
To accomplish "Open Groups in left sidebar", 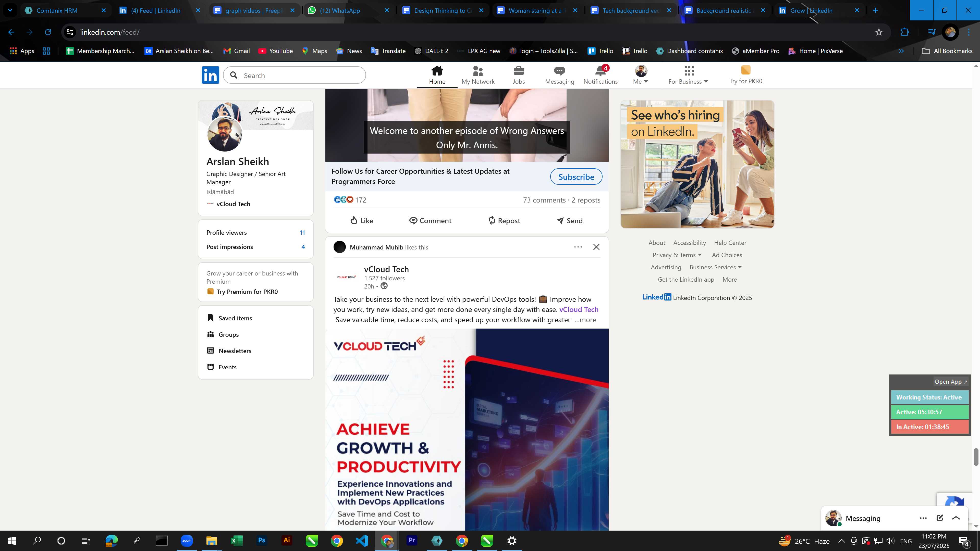I will (223, 335).
